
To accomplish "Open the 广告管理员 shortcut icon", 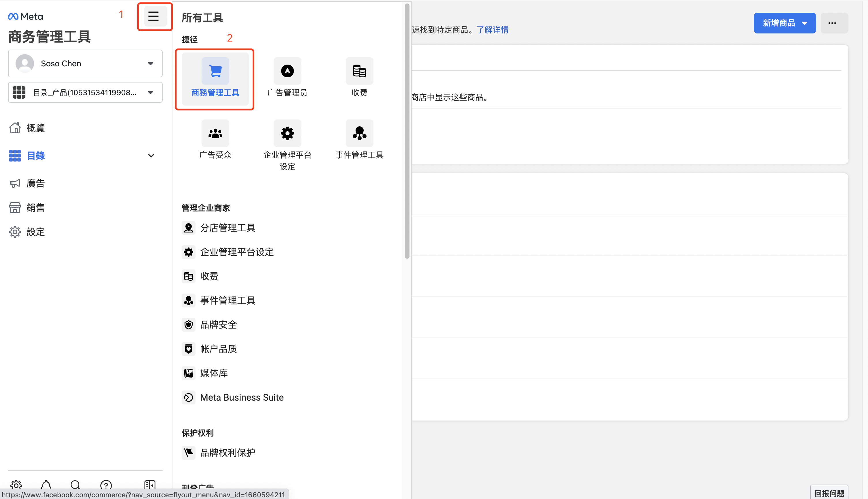I will pyautogui.click(x=288, y=71).
